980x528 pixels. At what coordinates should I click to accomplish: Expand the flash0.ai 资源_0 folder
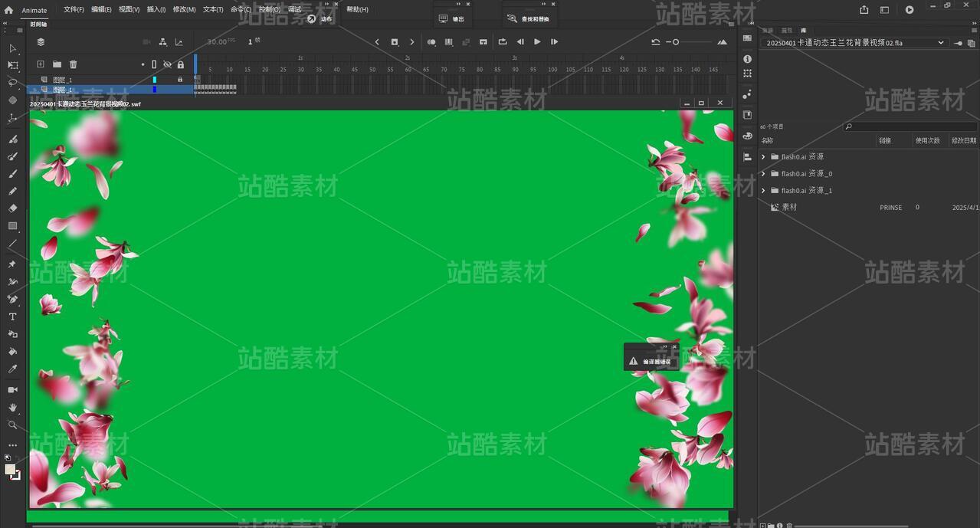(x=763, y=174)
